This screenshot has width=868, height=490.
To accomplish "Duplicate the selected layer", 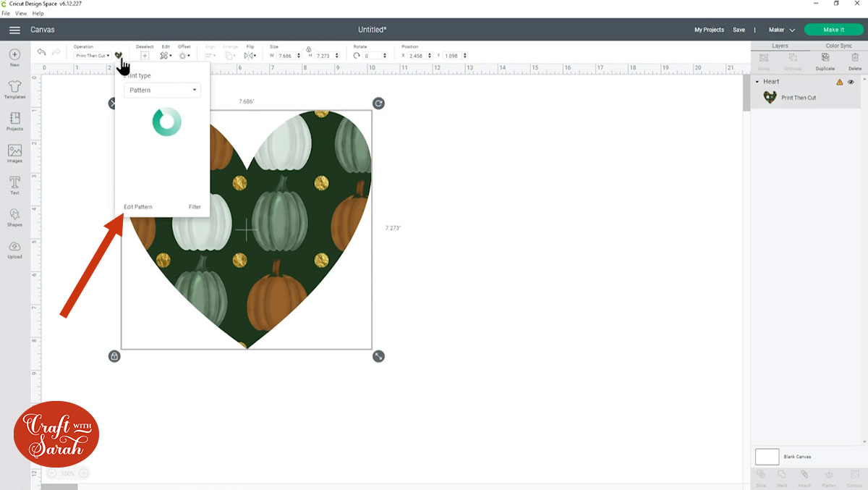I will [825, 59].
